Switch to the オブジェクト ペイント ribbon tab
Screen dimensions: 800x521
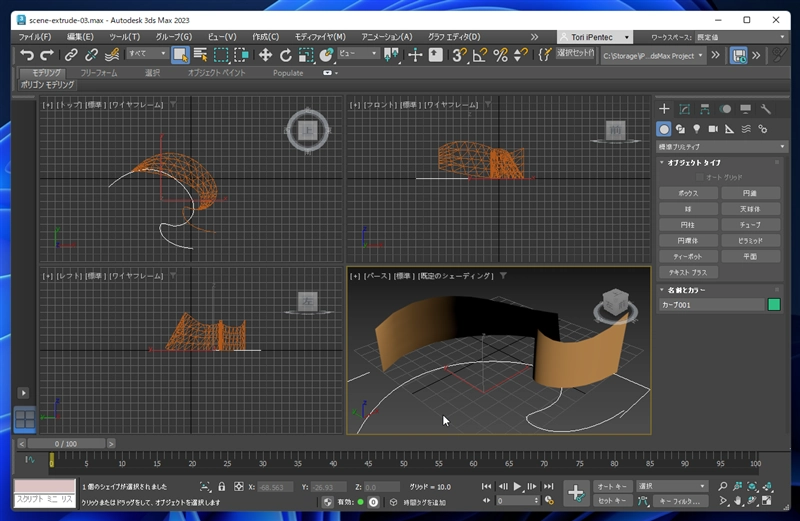pos(216,73)
